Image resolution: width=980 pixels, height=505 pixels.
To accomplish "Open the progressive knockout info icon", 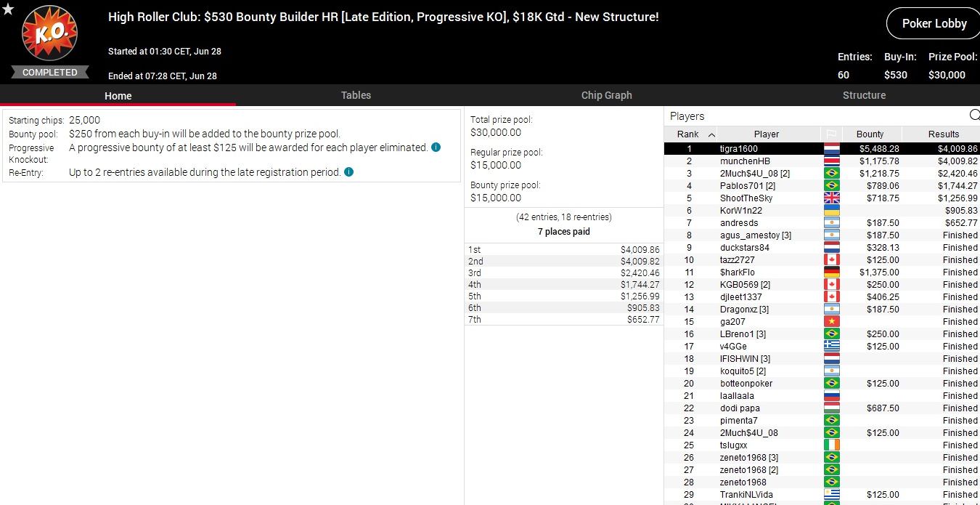I will [x=436, y=148].
